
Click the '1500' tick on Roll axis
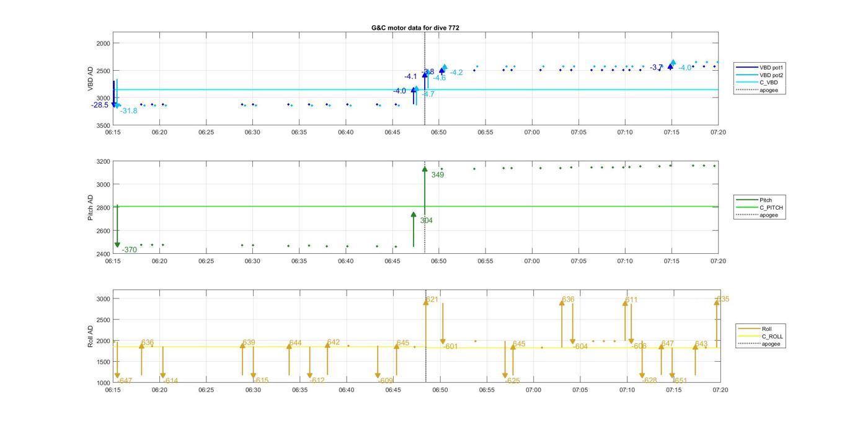tap(103, 362)
